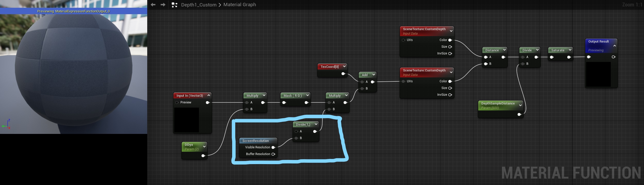Toggle UVs pin on top SceneTexture node

(404, 40)
